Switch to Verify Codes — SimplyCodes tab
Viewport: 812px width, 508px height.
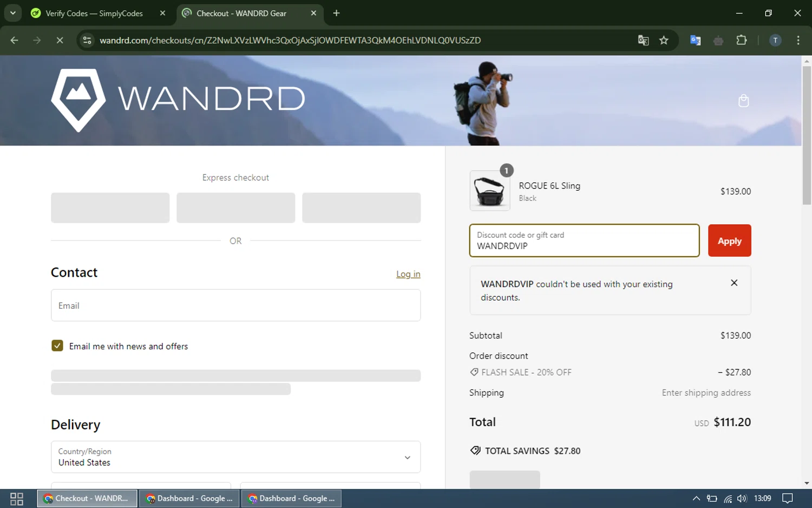[x=94, y=13]
